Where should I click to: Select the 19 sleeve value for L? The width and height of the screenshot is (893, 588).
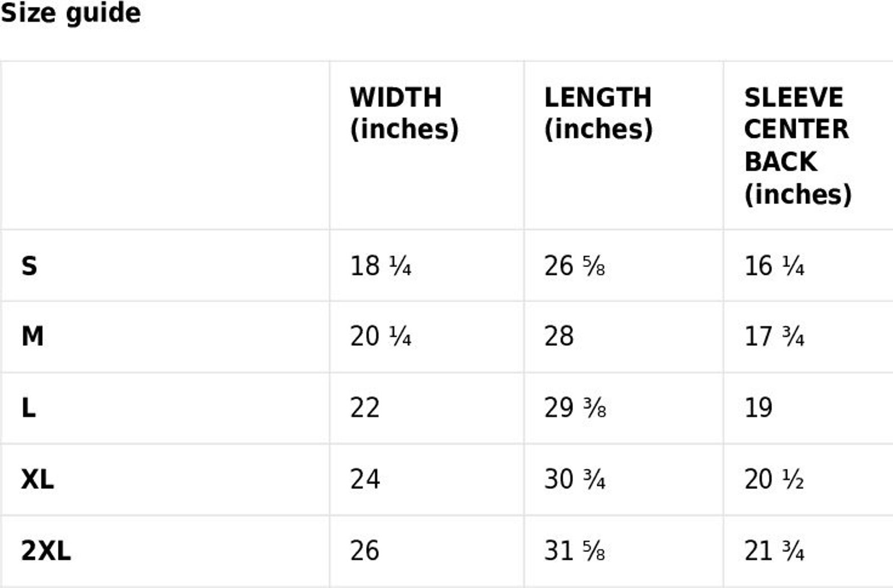click(x=758, y=408)
